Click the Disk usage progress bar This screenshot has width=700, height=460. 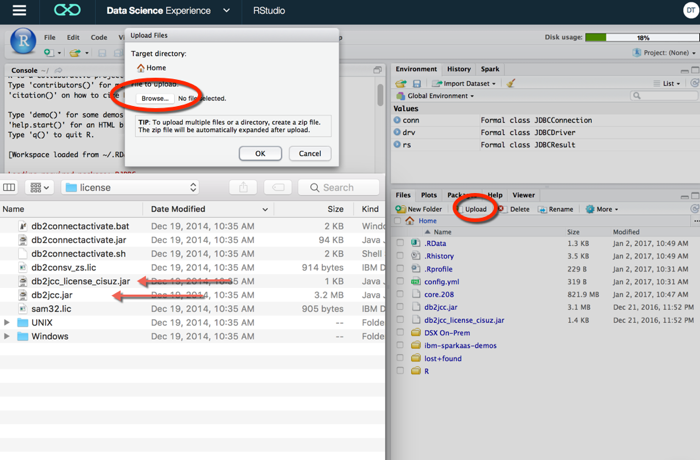[x=642, y=38]
